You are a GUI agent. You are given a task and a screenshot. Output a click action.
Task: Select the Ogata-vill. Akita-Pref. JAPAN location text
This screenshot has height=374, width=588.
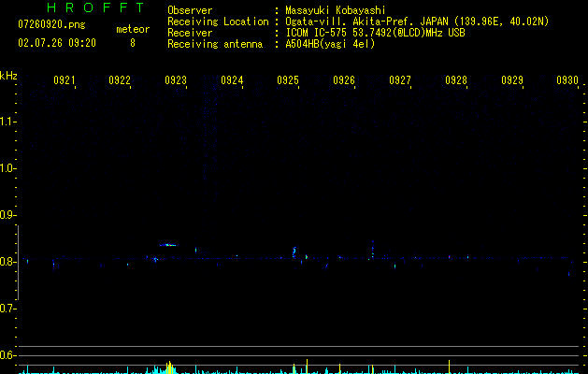pos(417,22)
